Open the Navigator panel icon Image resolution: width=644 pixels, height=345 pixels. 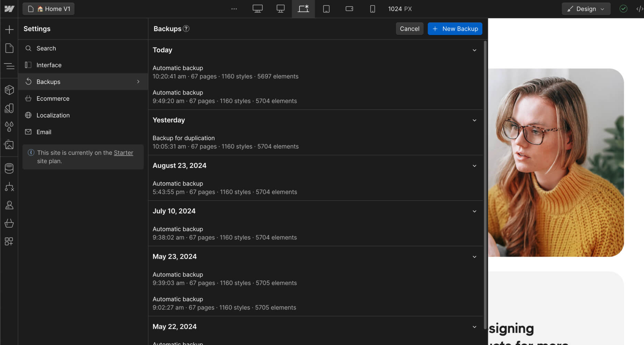tap(9, 66)
